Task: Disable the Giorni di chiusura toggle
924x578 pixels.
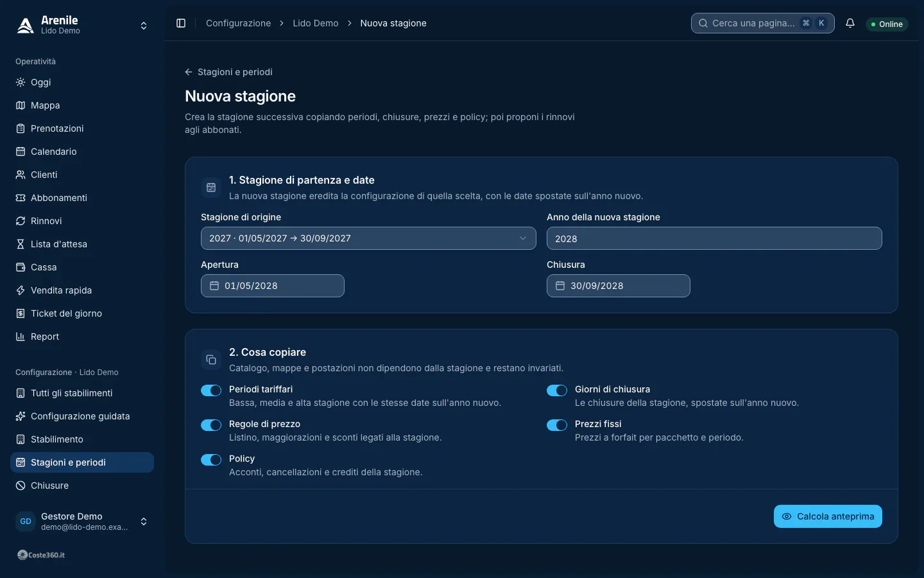Action: click(557, 390)
